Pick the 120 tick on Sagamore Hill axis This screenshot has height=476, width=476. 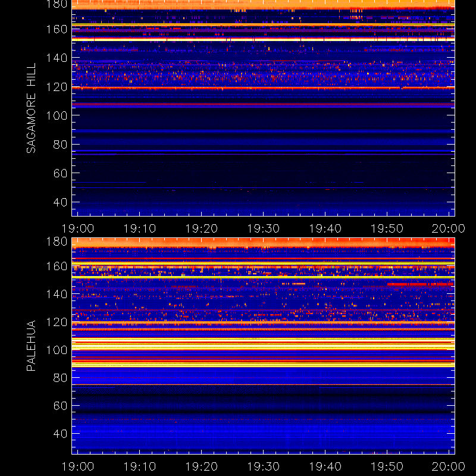point(57,87)
